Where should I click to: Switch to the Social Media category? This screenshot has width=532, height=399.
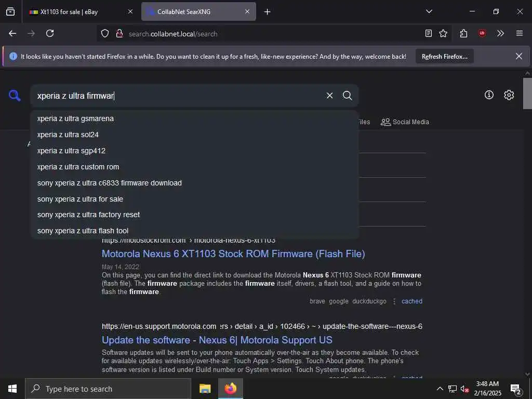point(405,122)
